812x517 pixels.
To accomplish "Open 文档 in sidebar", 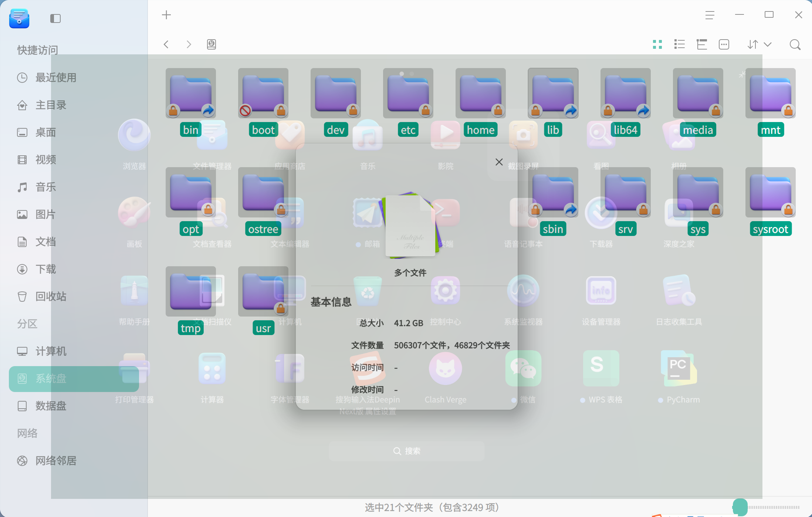I will coord(74,242).
